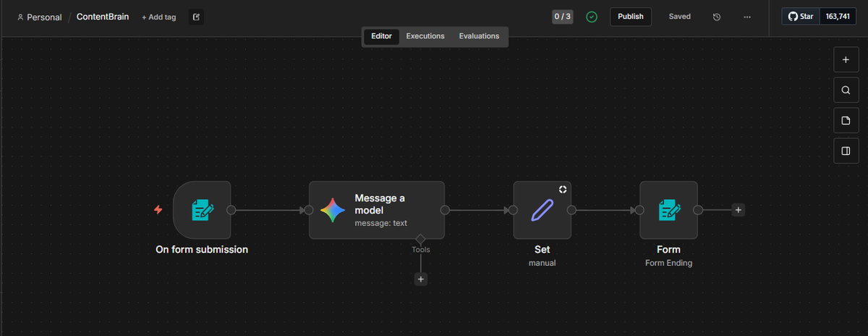868x336 pixels.
Task: Click the output connector of Form node
Action: 698,210
